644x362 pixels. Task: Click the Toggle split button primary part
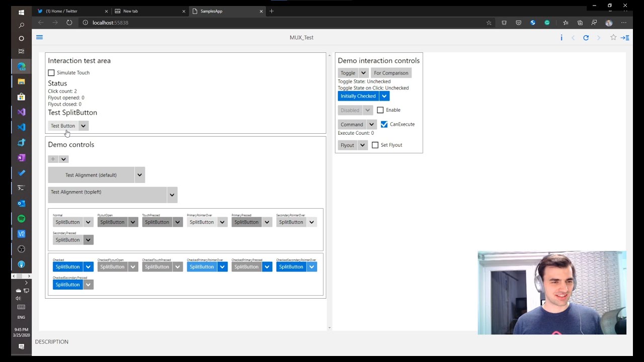tap(348, 73)
